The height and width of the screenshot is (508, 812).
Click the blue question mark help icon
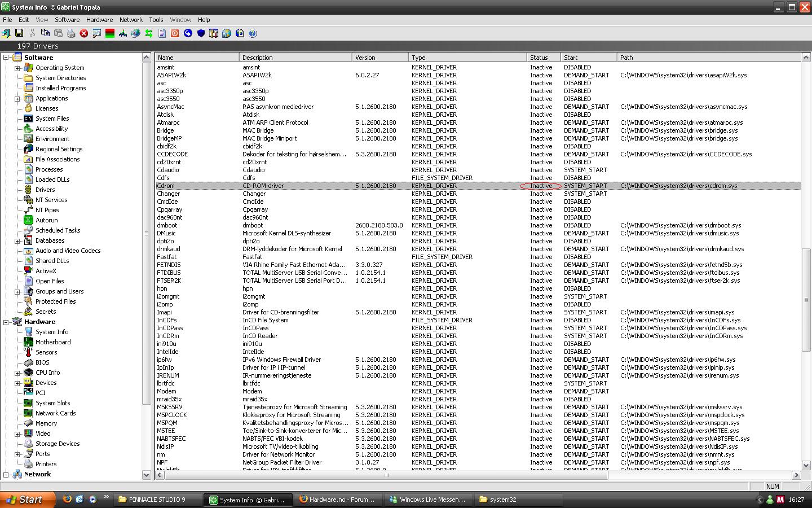[x=253, y=33]
